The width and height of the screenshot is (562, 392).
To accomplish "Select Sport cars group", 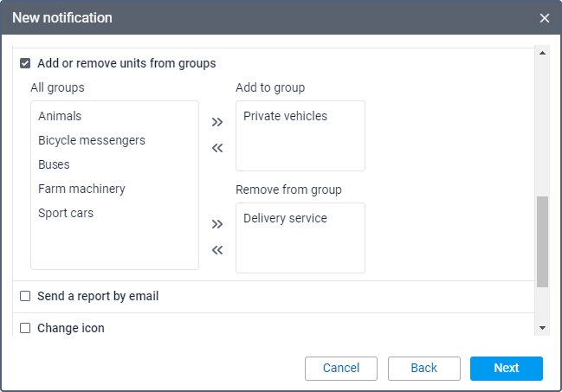I will click(x=66, y=213).
